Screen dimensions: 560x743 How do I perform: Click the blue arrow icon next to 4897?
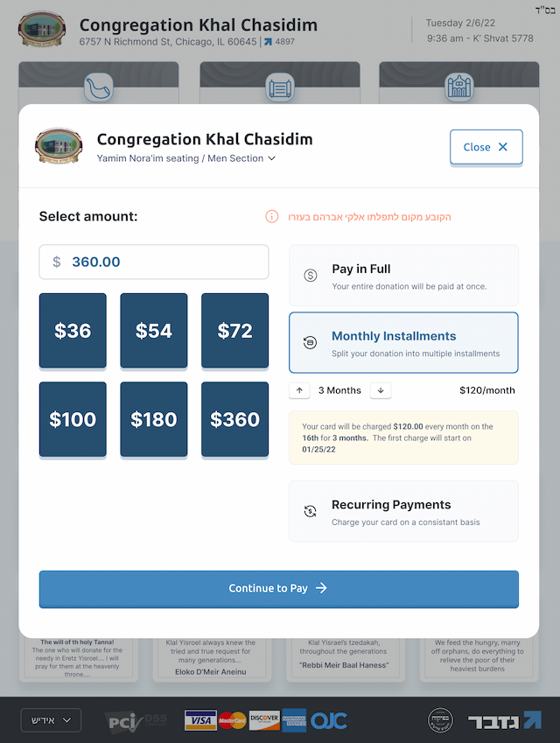pos(268,42)
